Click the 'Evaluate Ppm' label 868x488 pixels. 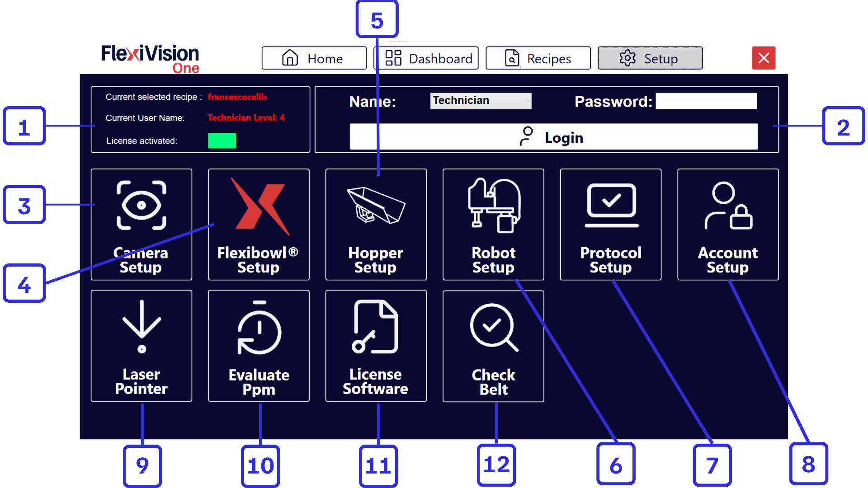click(x=259, y=382)
